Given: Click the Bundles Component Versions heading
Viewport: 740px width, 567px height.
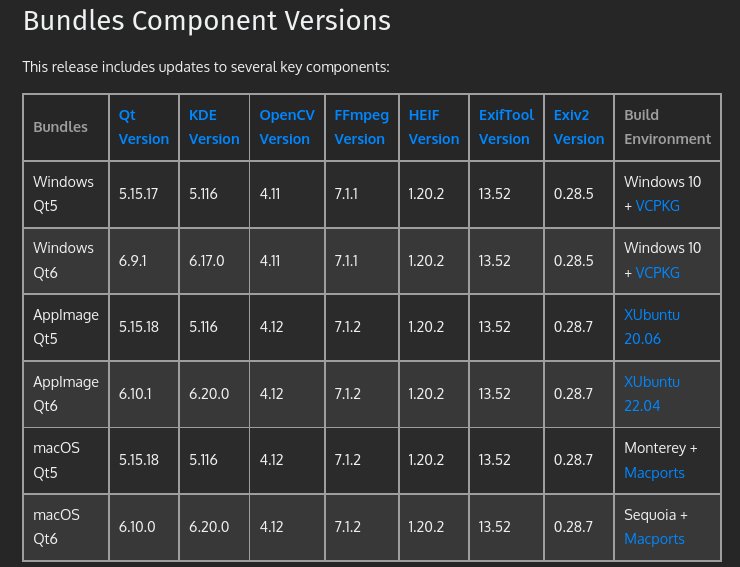Looking at the screenshot, I should click(x=207, y=21).
